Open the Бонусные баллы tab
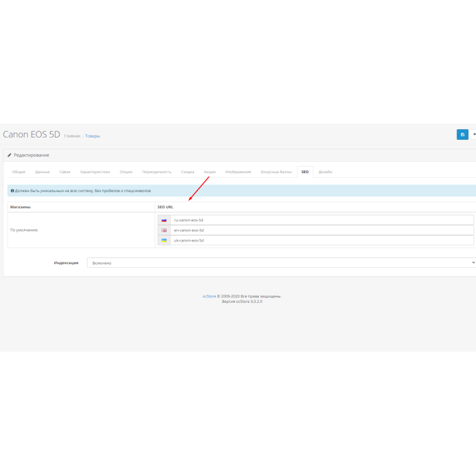The height and width of the screenshot is (476, 476). pos(276,171)
